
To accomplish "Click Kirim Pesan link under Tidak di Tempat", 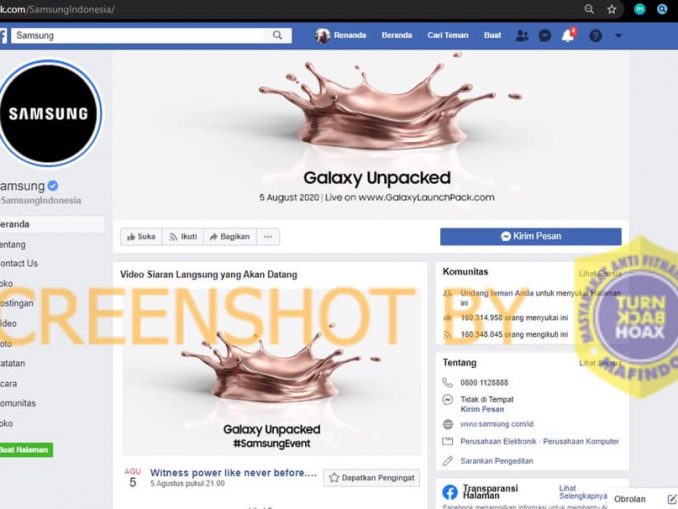I will (482, 409).
